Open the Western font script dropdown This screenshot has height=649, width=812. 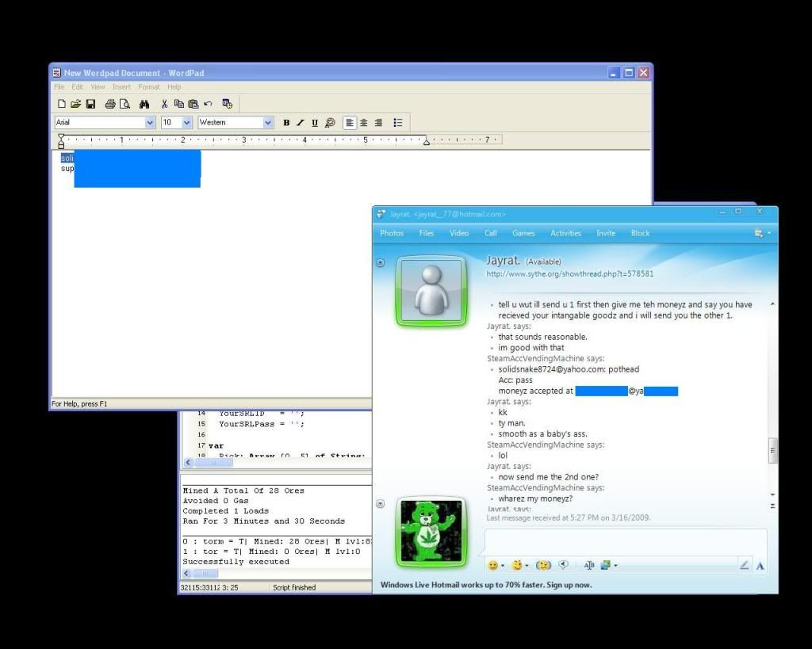[268, 123]
